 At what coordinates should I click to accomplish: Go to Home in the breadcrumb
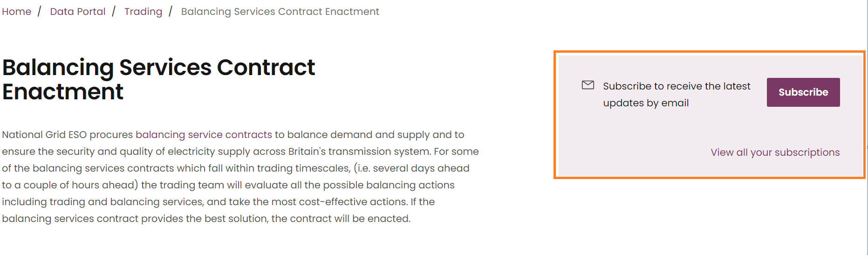pos(17,12)
